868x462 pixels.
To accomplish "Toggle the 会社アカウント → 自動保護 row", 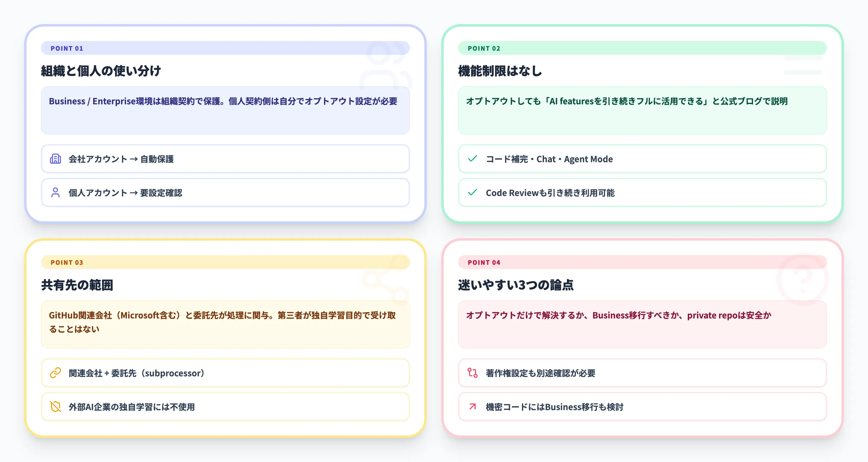I will click(x=225, y=159).
